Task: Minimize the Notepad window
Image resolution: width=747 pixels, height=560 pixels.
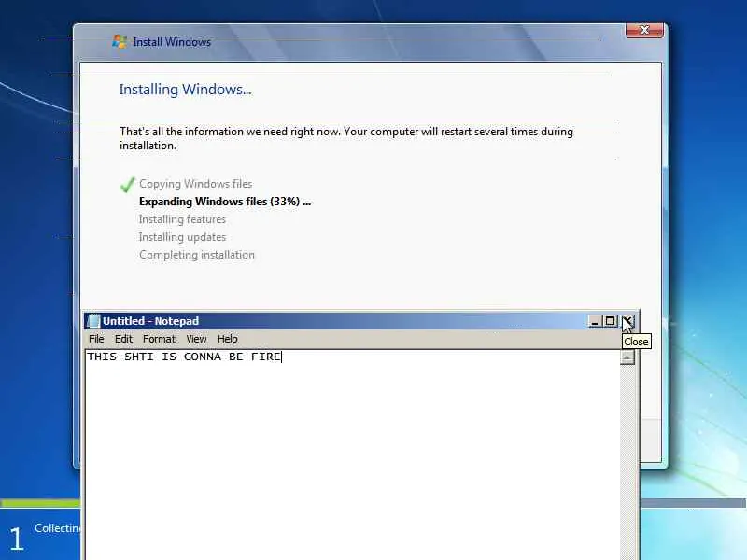Action: (x=595, y=321)
